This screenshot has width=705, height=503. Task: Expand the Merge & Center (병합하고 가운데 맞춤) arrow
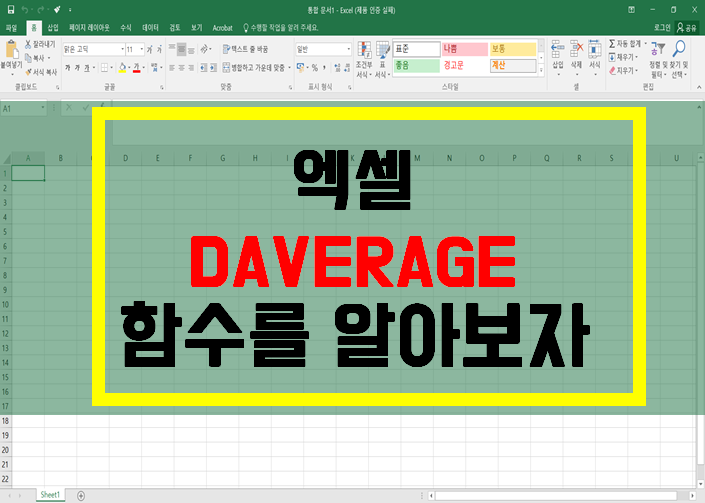coord(290,68)
